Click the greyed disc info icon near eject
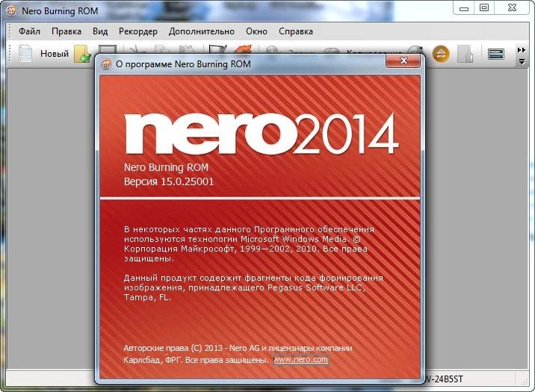 pyautogui.click(x=465, y=54)
